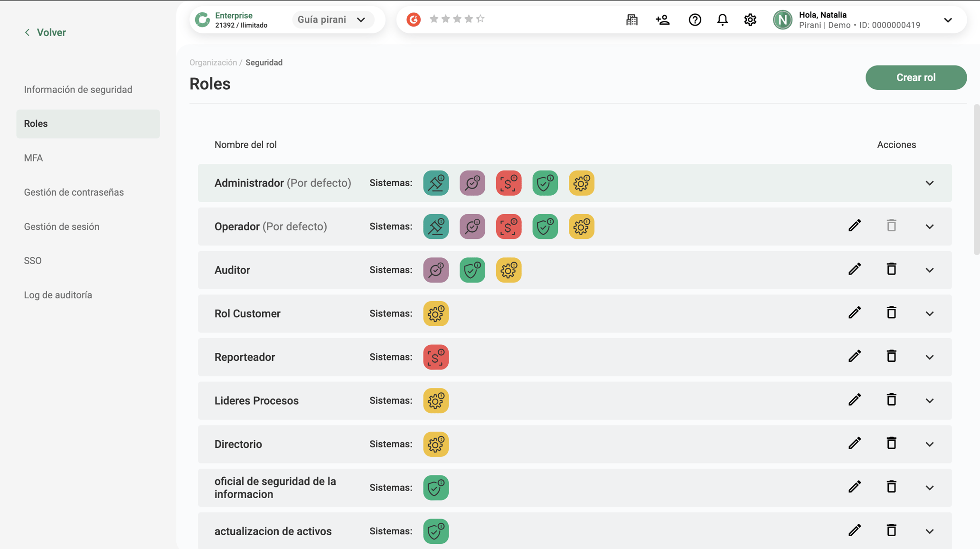The image size is (980, 549).
Task: Open the MFA section in sidebar
Action: (33, 158)
